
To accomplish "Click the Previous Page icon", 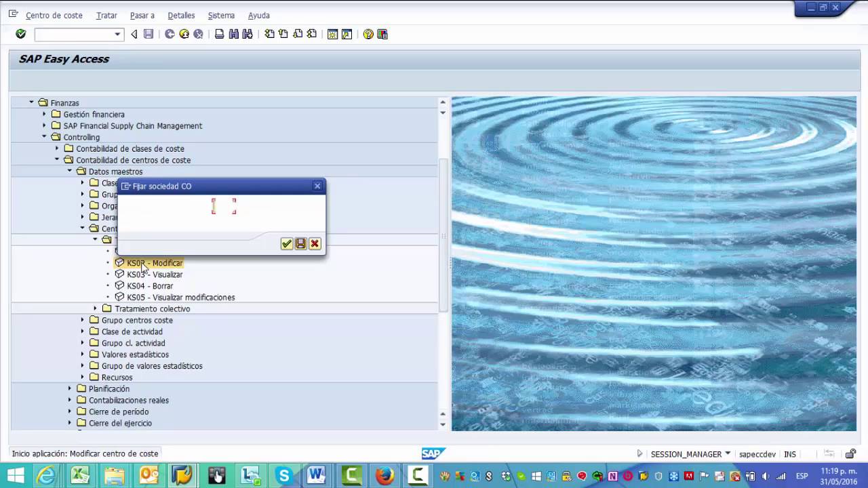I will coord(283,34).
